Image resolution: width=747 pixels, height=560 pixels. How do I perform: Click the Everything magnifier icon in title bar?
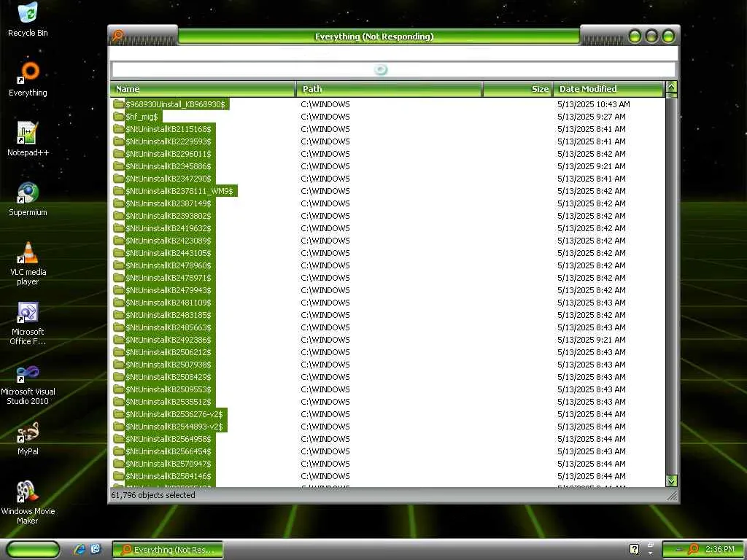click(x=117, y=36)
